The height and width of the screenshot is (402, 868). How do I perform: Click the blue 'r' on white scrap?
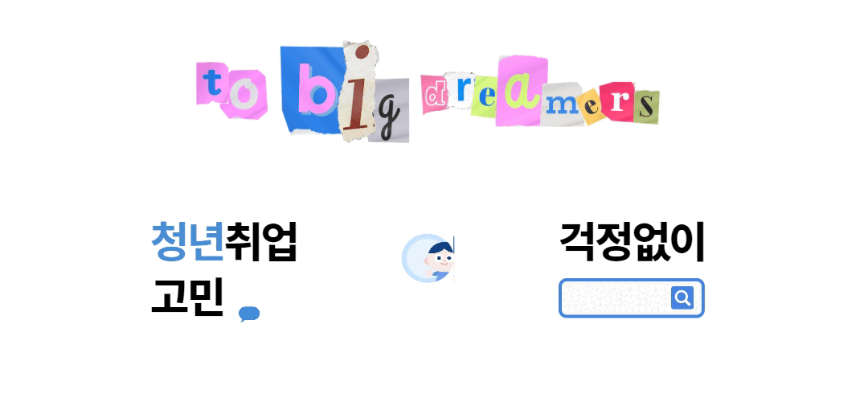[461, 90]
